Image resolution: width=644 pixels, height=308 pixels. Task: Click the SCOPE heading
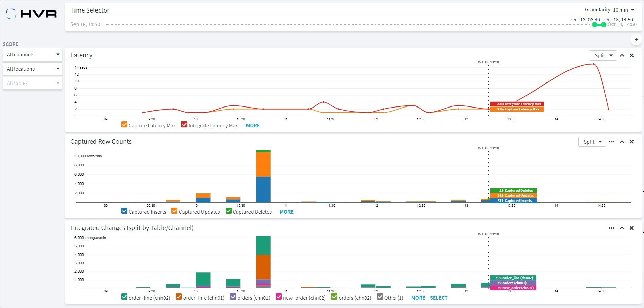(10, 44)
